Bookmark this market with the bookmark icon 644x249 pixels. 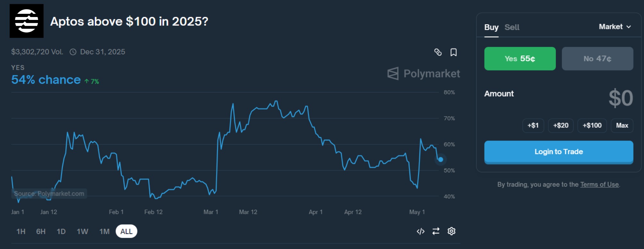[453, 52]
